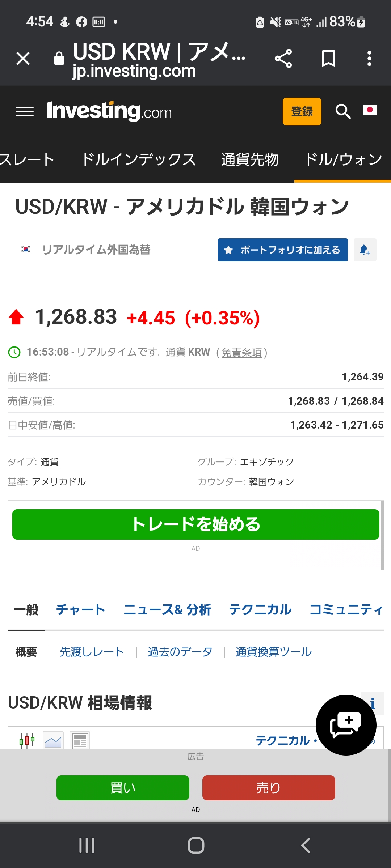Tap the green トレードを始める banner
The image size is (391, 868).
[x=195, y=524]
